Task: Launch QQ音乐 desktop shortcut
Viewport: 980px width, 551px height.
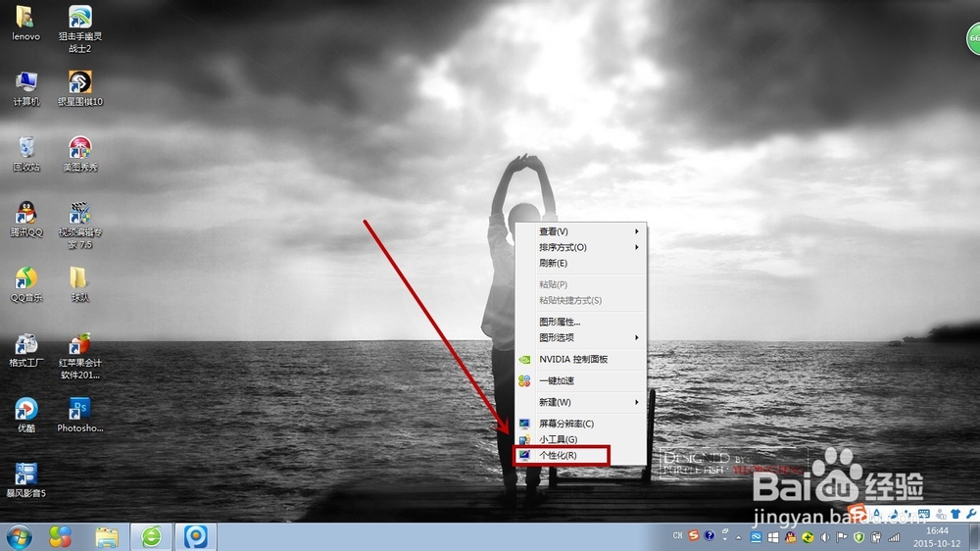Action: pyautogui.click(x=25, y=284)
